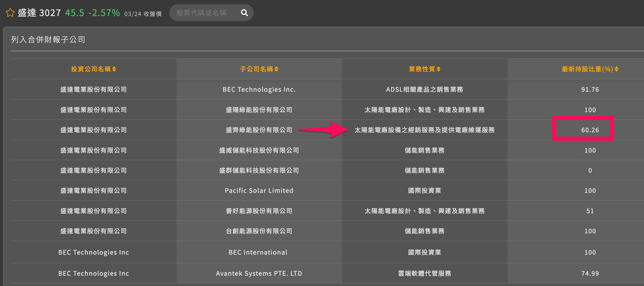This screenshot has width=644, height=286.
Task: Click the magnifying glass search icon
Action: [244, 12]
